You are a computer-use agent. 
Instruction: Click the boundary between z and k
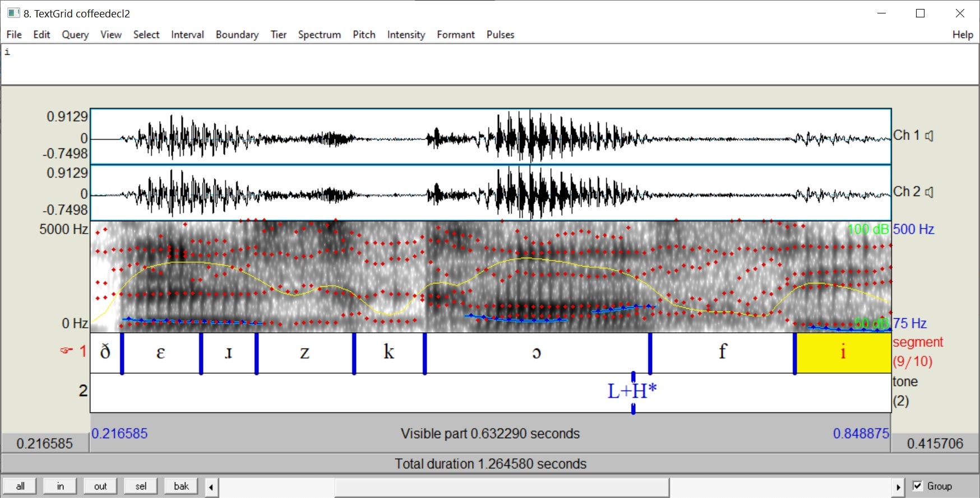[x=354, y=353]
